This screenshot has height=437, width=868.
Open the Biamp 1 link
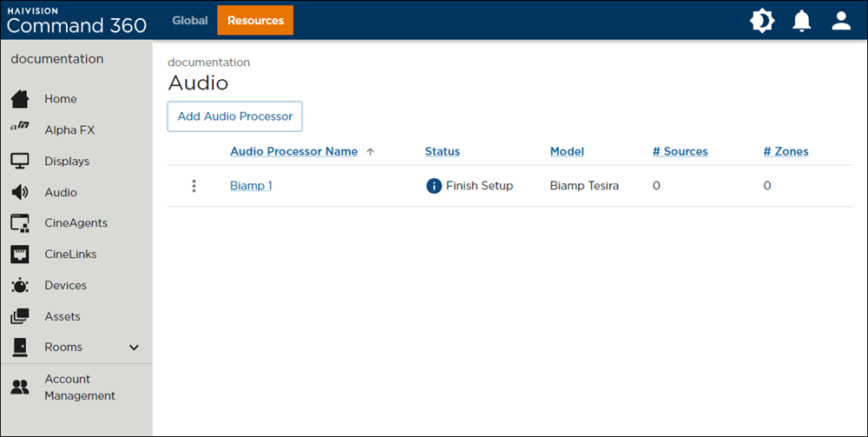[x=251, y=186]
